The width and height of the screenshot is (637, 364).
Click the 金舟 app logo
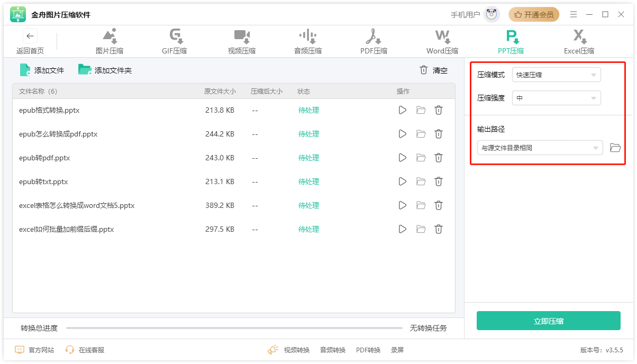[x=18, y=15]
